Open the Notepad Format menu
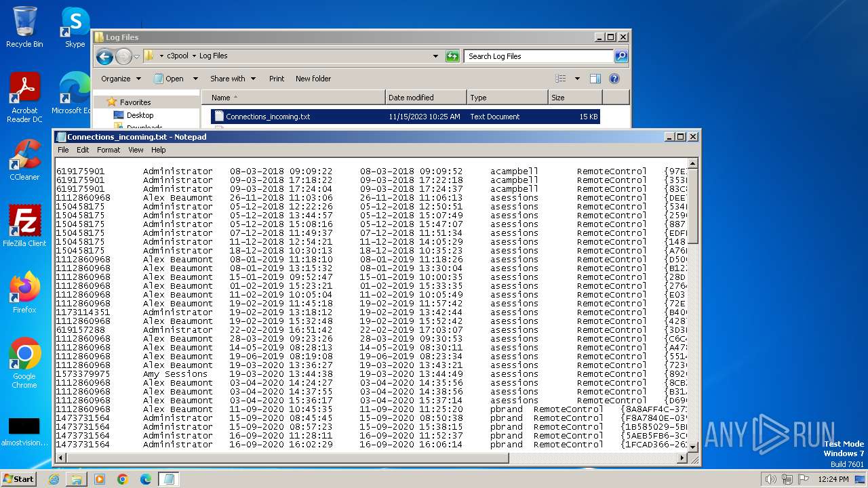 click(108, 150)
